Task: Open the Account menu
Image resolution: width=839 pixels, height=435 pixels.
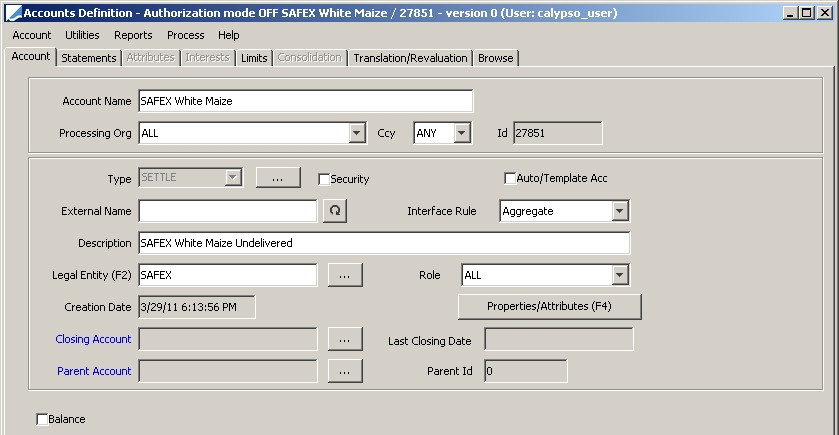Action: point(32,35)
